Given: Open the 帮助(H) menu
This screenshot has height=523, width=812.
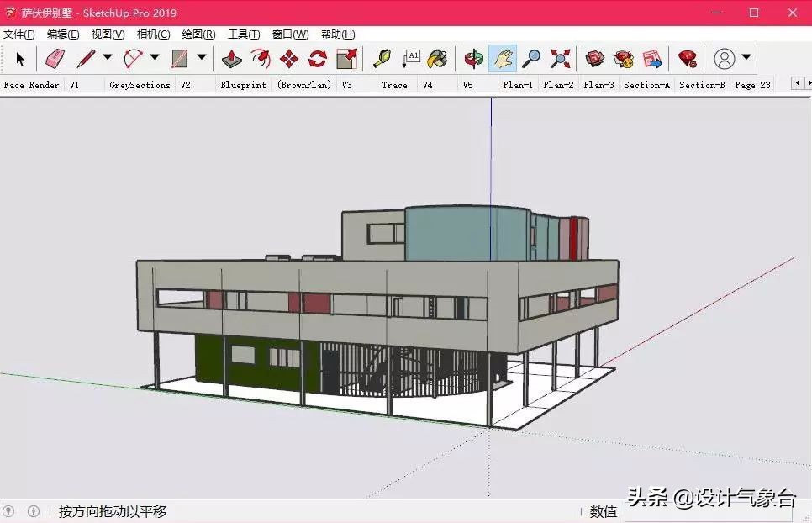Looking at the screenshot, I should 338,34.
